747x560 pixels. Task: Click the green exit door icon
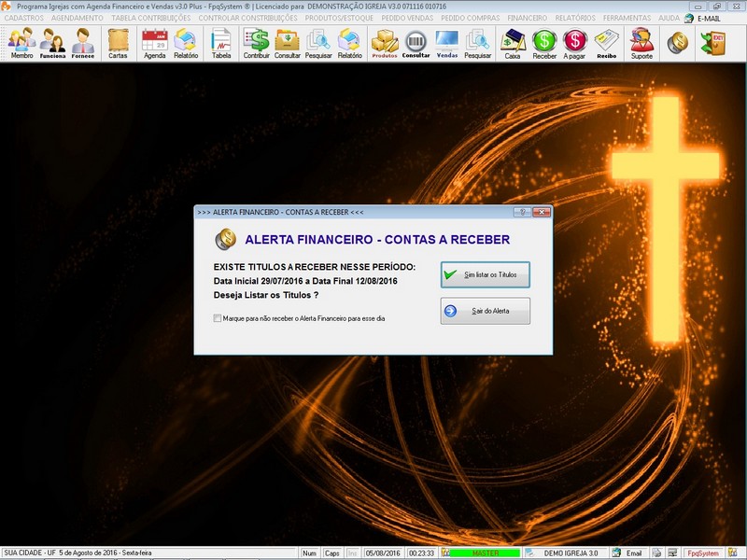point(712,43)
